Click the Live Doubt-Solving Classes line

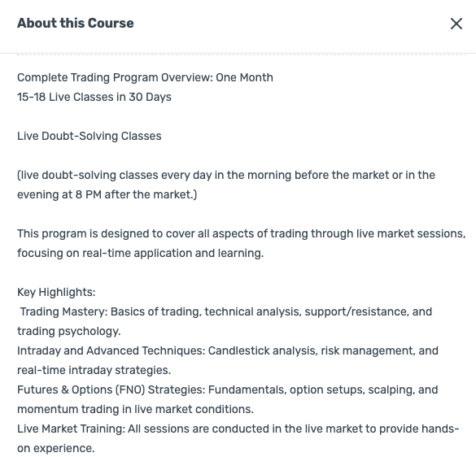90,136
